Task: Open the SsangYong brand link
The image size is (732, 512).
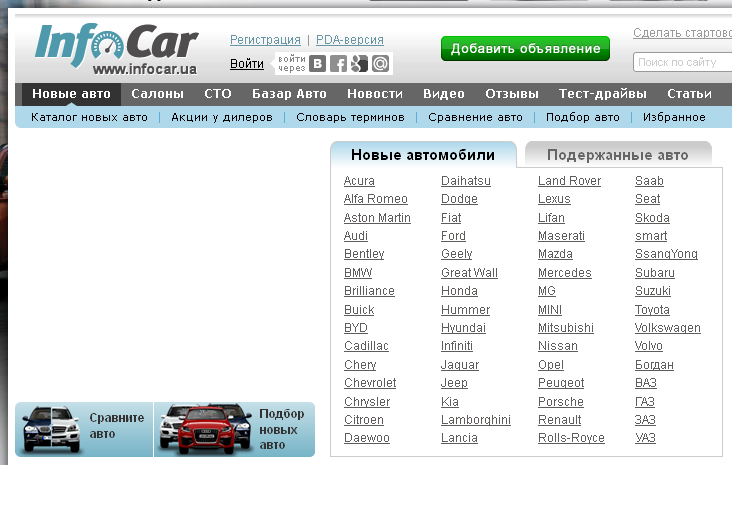Action: tap(666, 254)
